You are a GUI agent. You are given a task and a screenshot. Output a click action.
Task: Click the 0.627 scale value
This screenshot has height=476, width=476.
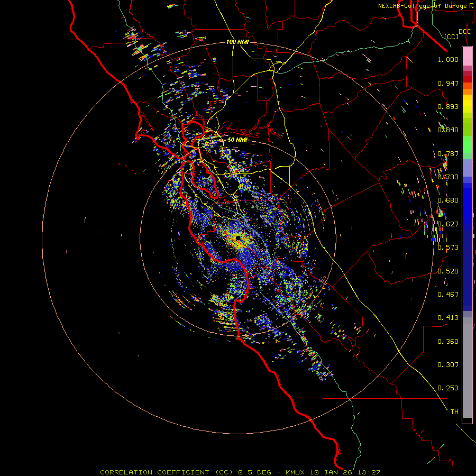(x=448, y=224)
